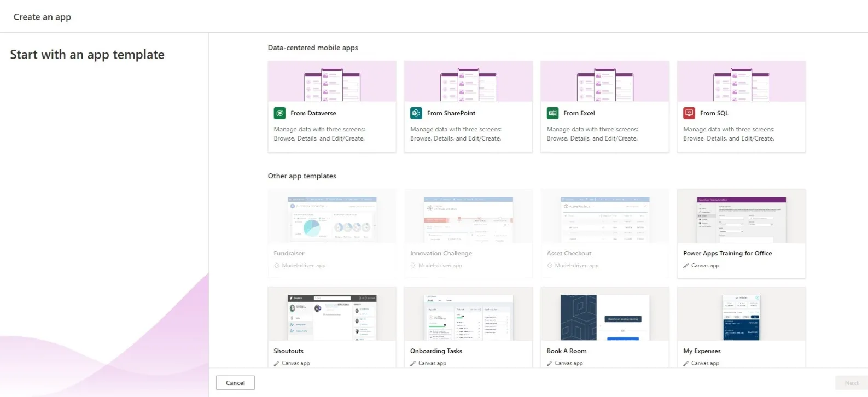
Task: Click the model-driven icon under Asset Checkout
Action: pyautogui.click(x=550, y=266)
